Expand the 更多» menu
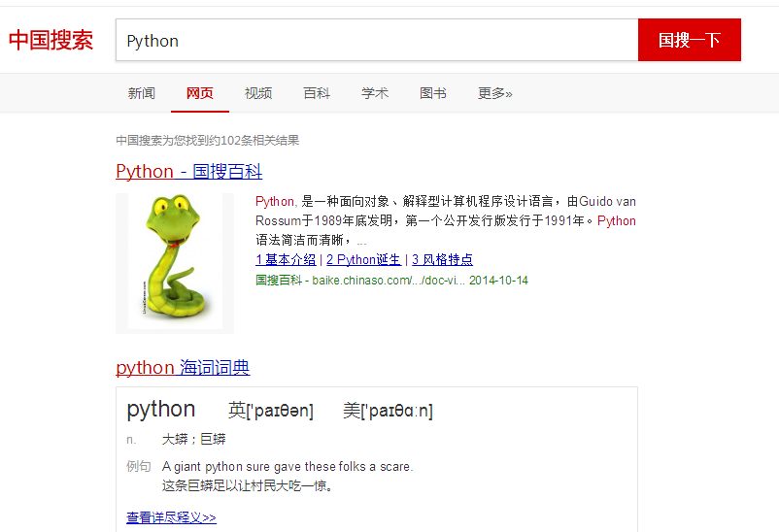 (x=494, y=93)
